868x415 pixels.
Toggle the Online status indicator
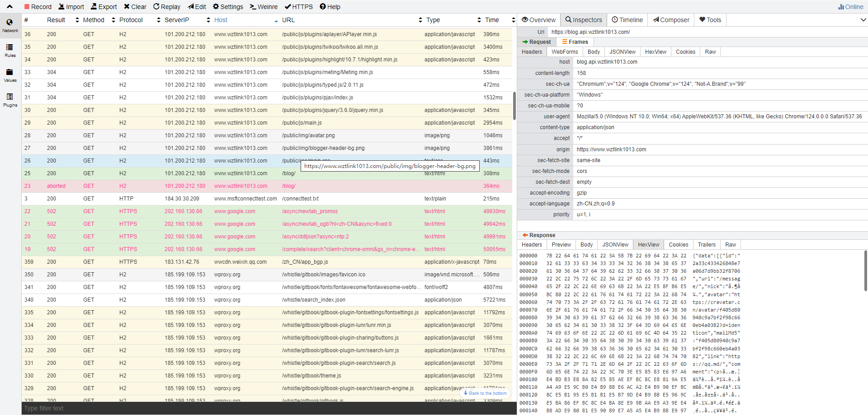851,7
